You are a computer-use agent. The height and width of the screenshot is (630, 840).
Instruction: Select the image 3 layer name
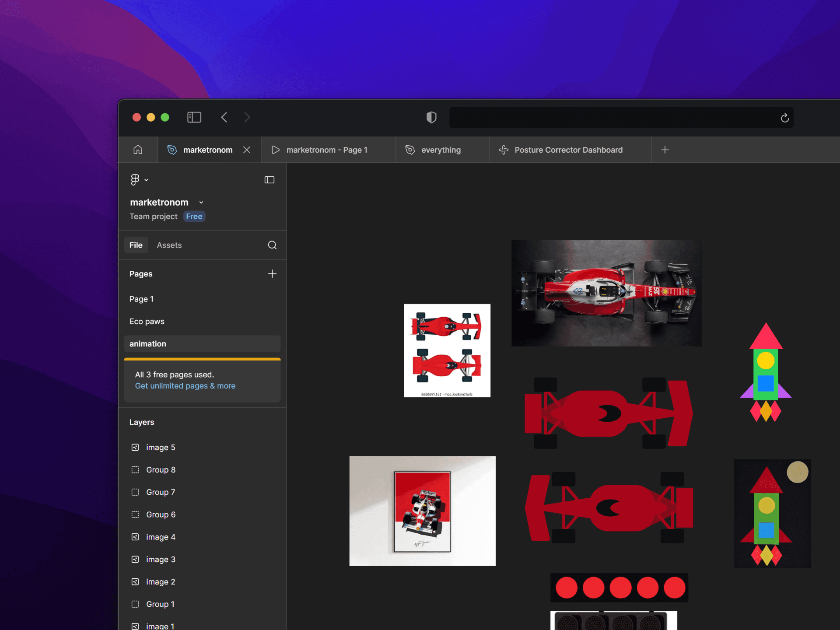coord(161,559)
